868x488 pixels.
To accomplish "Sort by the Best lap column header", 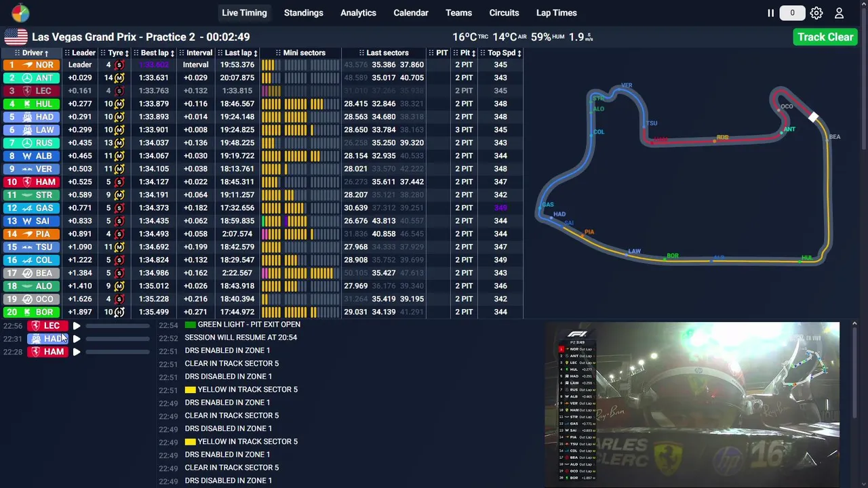I will coord(154,53).
